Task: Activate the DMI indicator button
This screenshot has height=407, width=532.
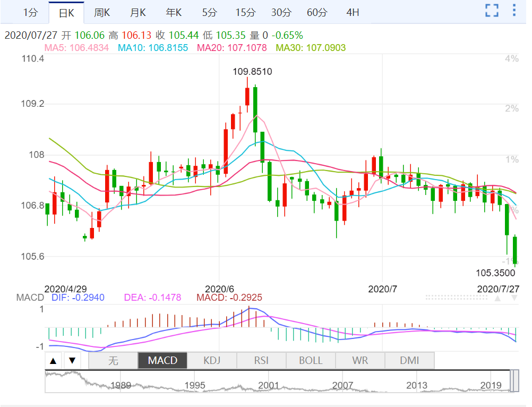Action: (409, 361)
